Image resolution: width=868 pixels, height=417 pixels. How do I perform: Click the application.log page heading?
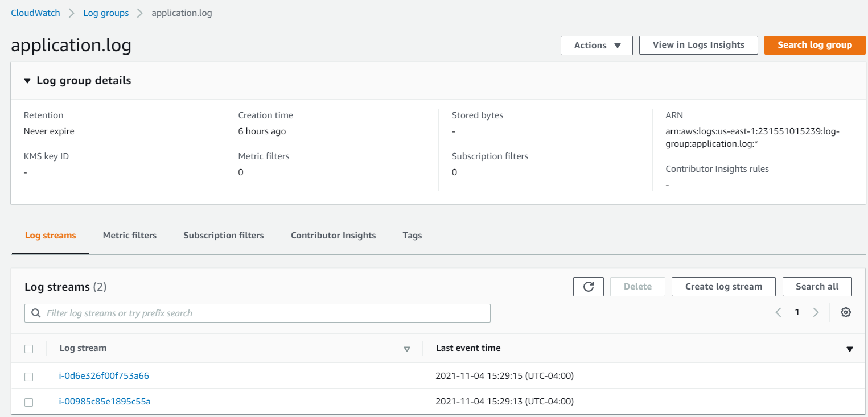coord(71,45)
